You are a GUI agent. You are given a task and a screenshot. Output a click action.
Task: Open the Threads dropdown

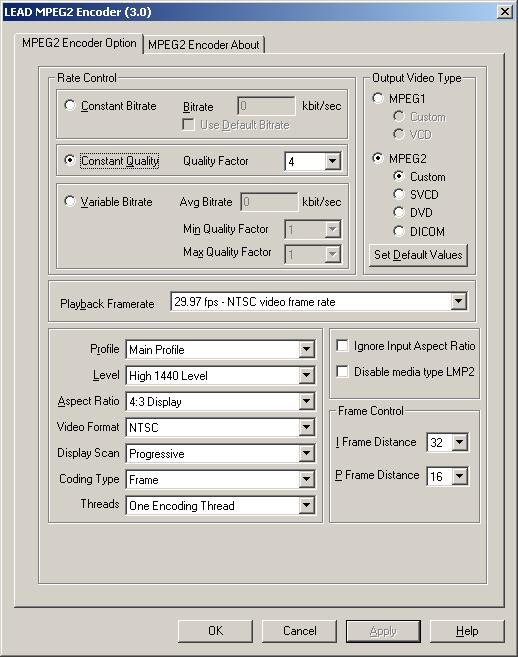pos(306,505)
